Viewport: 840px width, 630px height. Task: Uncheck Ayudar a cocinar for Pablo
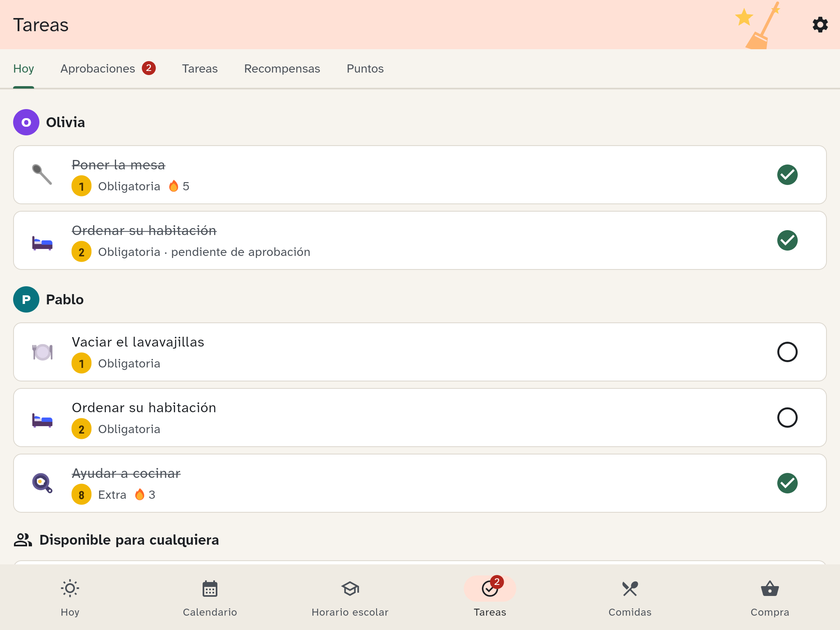(x=787, y=483)
